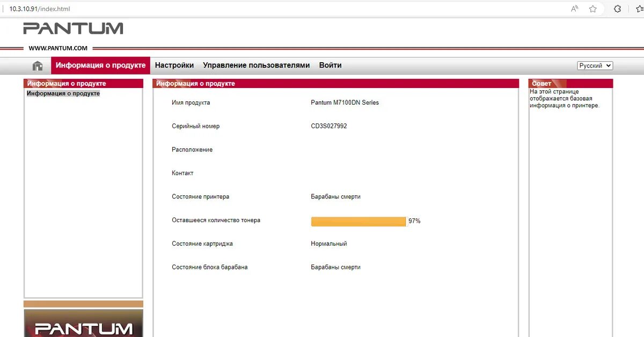Click serial number CD3S027992

(x=329, y=126)
